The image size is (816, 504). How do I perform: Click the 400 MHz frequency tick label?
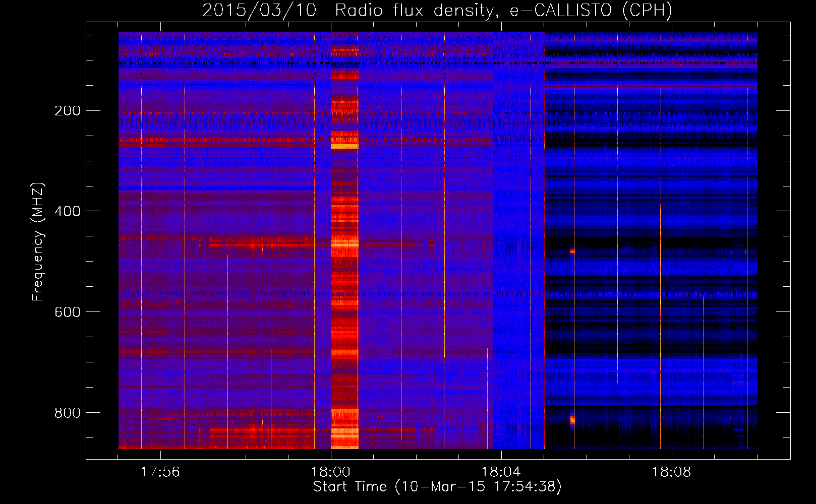click(68, 211)
